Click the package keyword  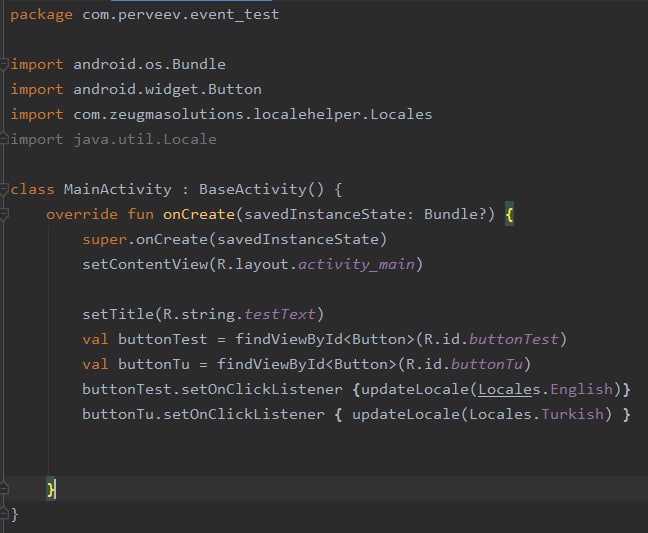click(41, 15)
